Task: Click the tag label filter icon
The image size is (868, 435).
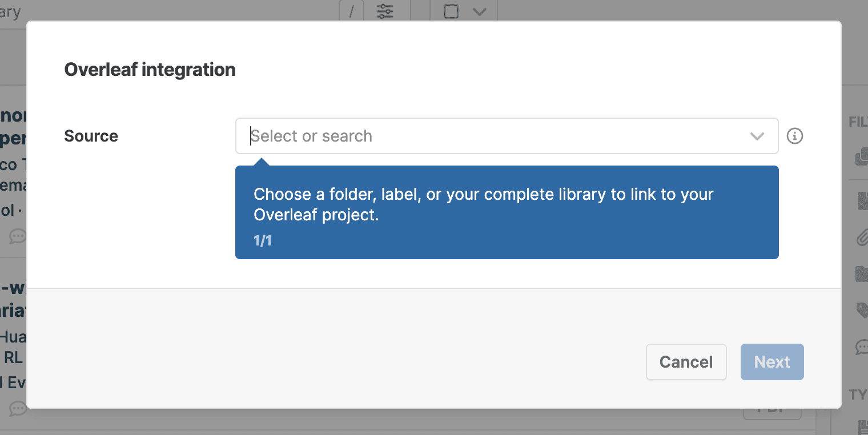Action: [x=862, y=310]
